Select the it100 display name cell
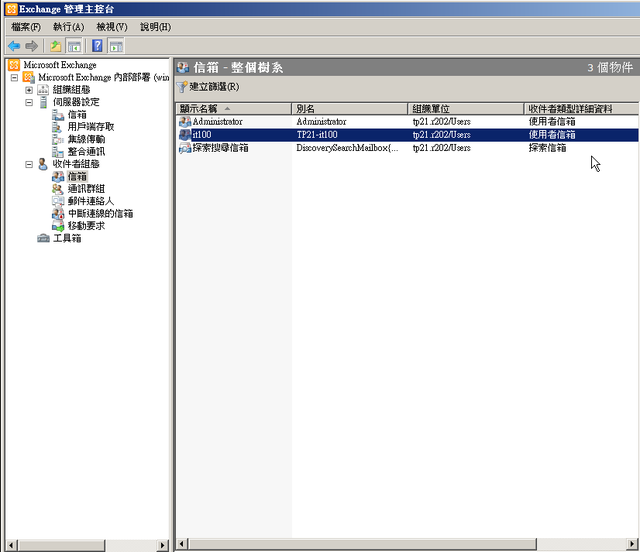 coord(202,135)
